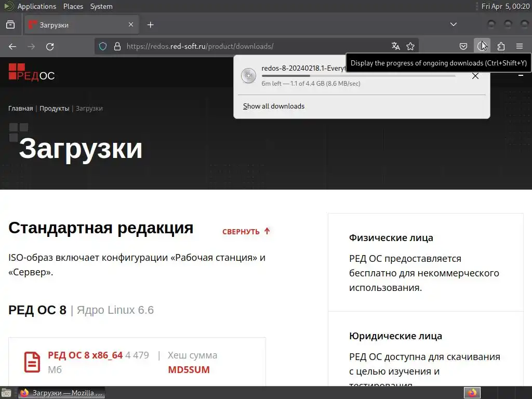The height and width of the screenshot is (399, 532).
Task: Click the Ядро Linux 6.6 text
Action: tap(115, 310)
